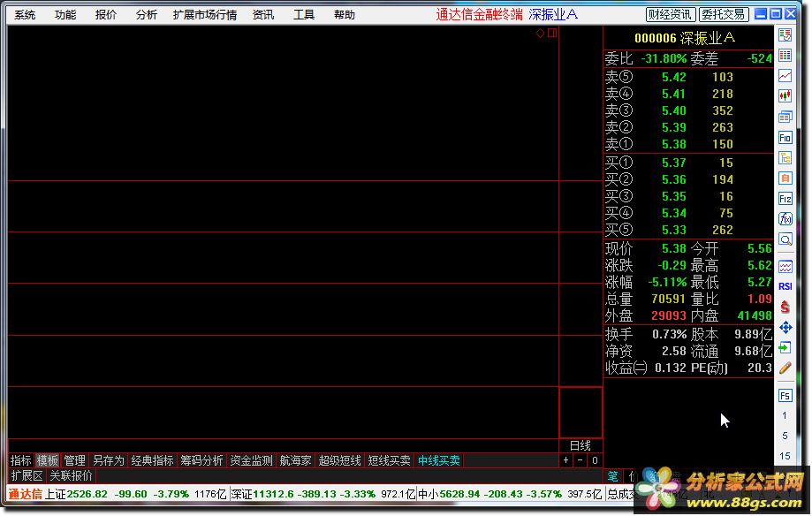Click the blue four-way move arrows icon

point(785,328)
